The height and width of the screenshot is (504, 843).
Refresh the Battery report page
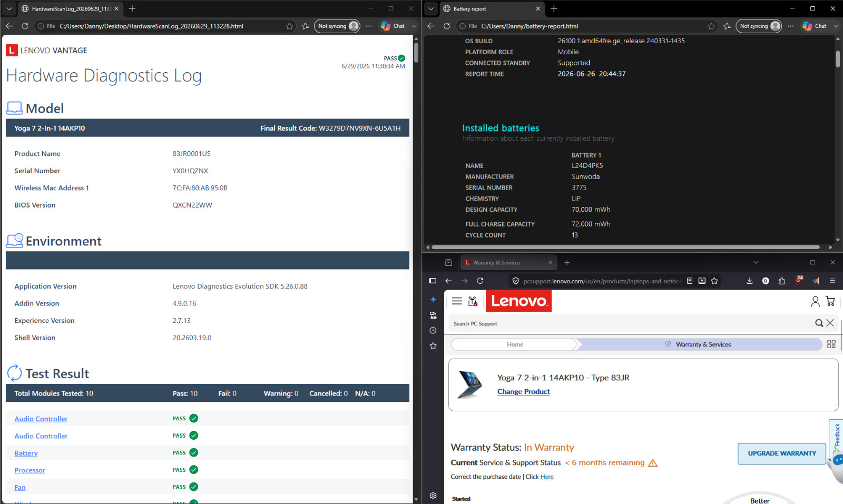447,26
